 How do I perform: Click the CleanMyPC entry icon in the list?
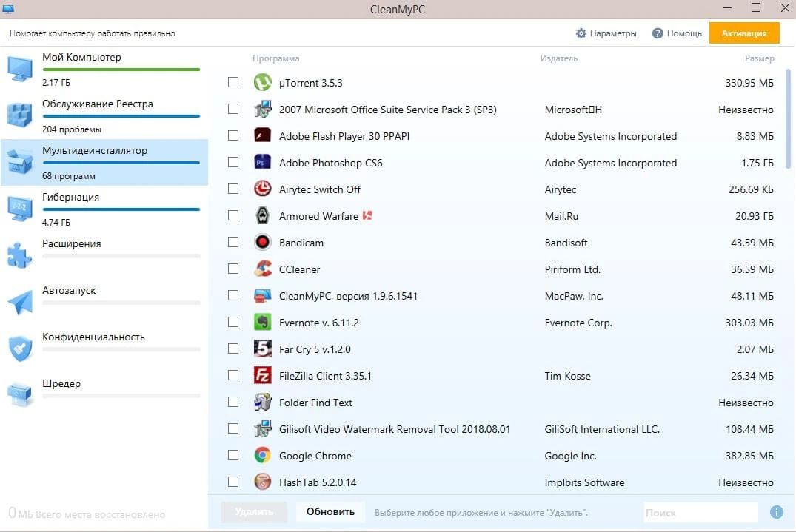click(x=262, y=295)
